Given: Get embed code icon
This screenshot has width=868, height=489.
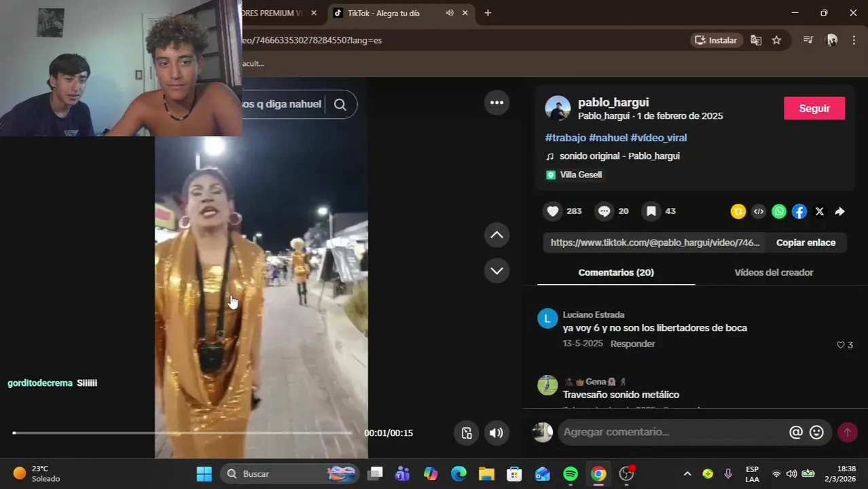Looking at the screenshot, I should point(759,211).
